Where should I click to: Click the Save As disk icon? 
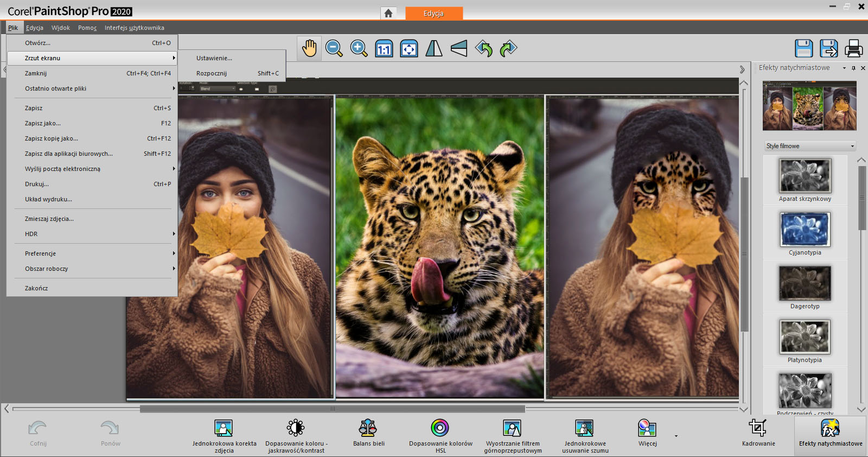[829, 48]
